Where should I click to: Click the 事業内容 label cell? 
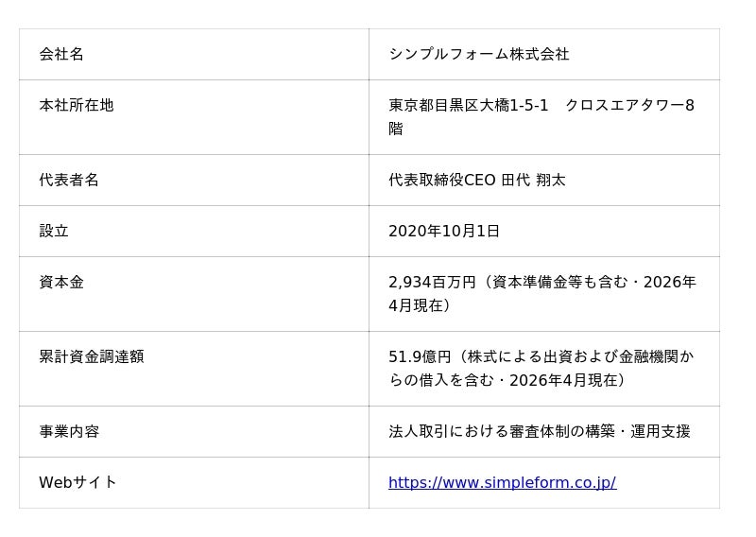click(69, 432)
